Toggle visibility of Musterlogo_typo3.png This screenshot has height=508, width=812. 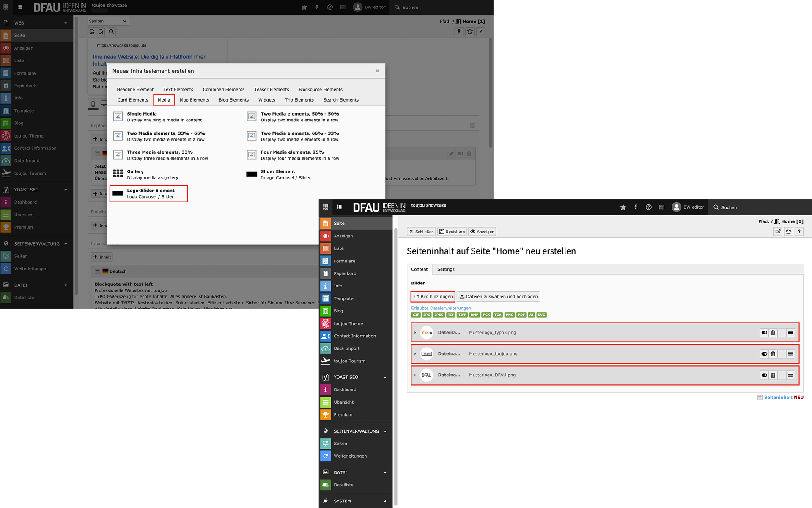(x=764, y=333)
